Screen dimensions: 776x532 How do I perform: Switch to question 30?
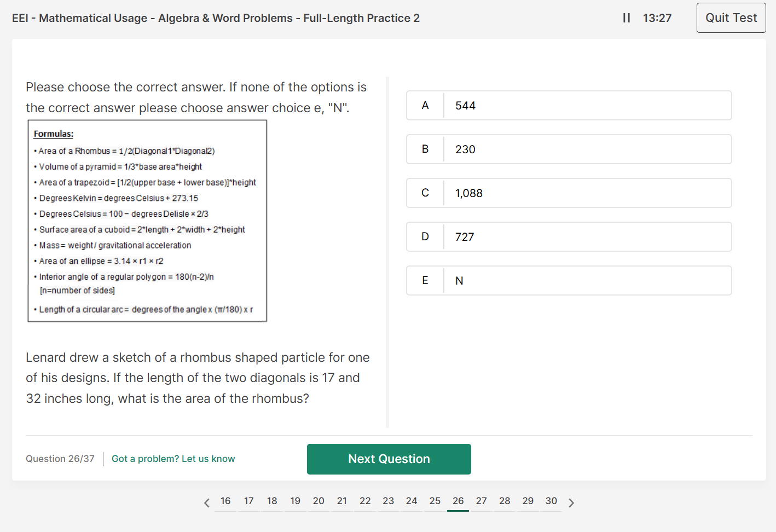(551, 501)
